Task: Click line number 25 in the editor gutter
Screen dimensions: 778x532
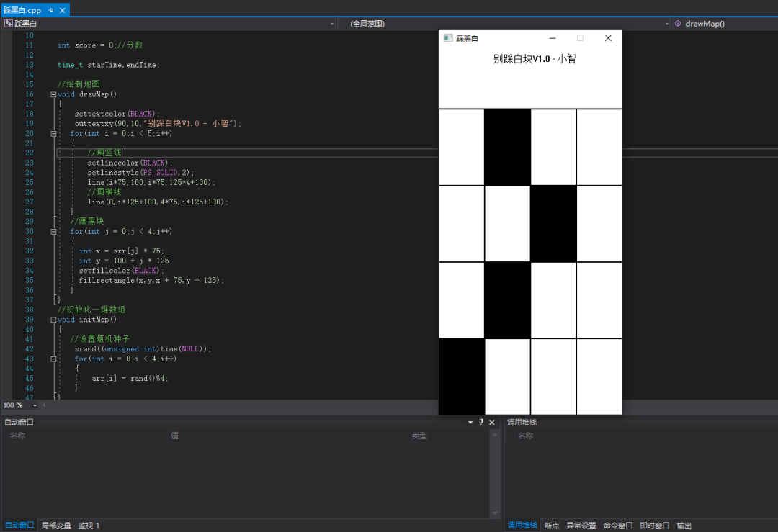Action: (30, 182)
